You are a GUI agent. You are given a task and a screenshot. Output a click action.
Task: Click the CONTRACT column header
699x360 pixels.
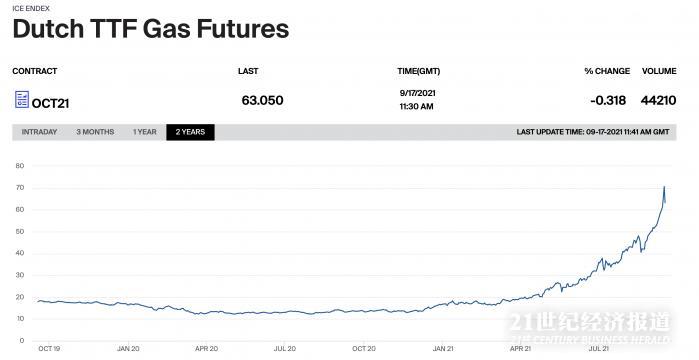[x=35, y=71]
